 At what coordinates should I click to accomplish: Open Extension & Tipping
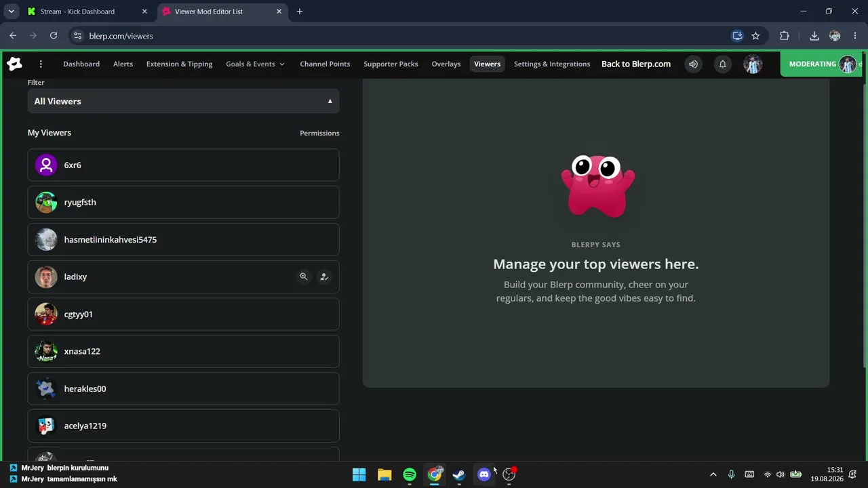[x=179, y=64]
